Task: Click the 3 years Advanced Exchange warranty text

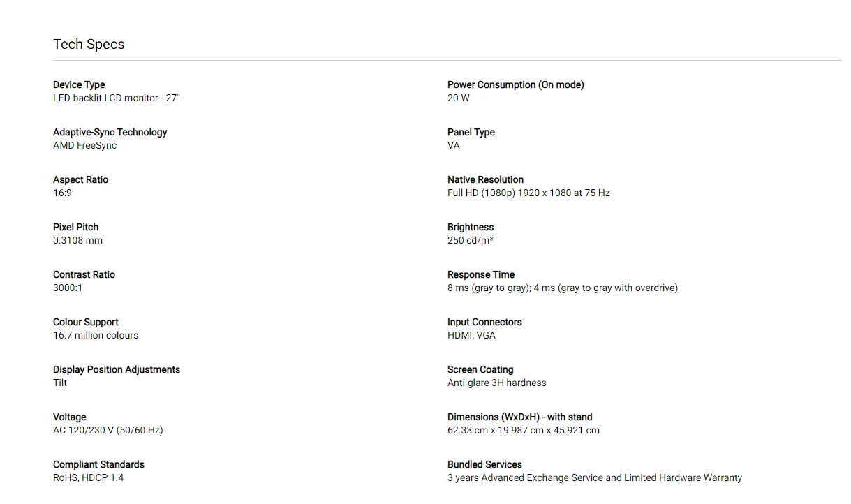Action: (594, 477)
